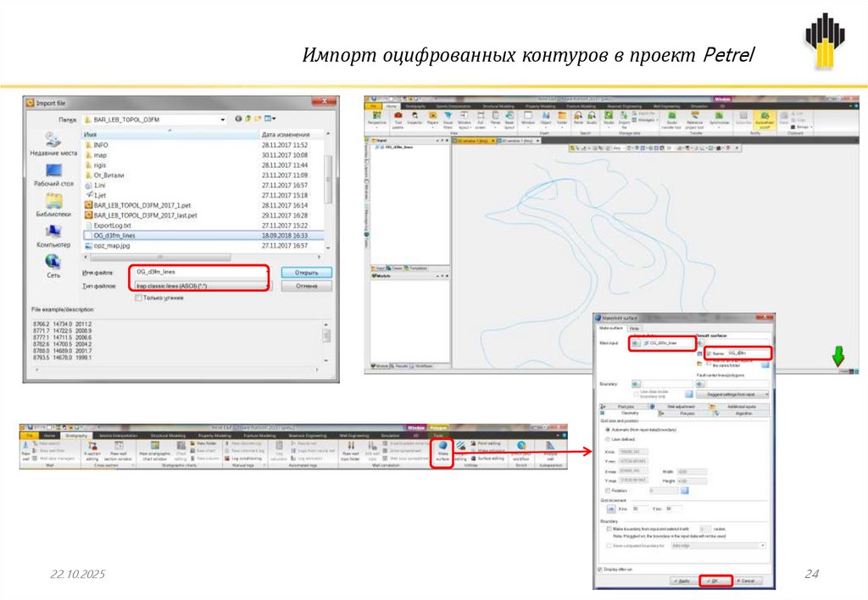Click the Fault center lines arrow icon
This screenshot has height=600, width=868.
[x=699, y=384]
